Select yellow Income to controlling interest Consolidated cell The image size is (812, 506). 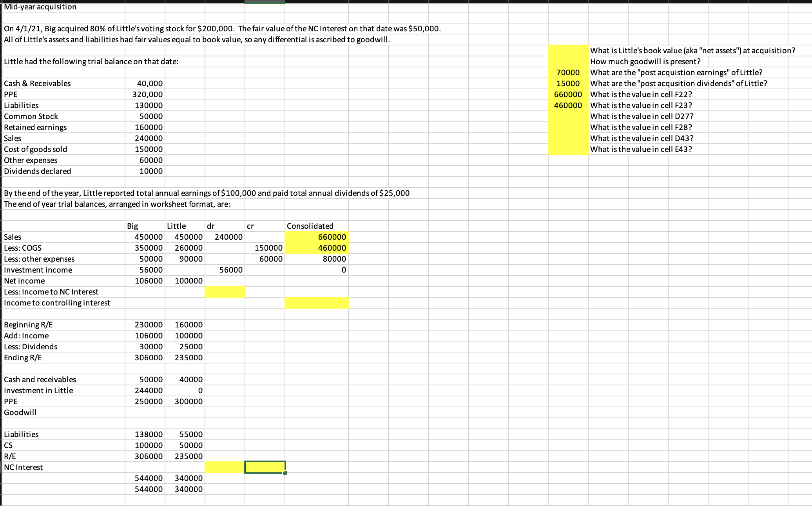point(316,303)
